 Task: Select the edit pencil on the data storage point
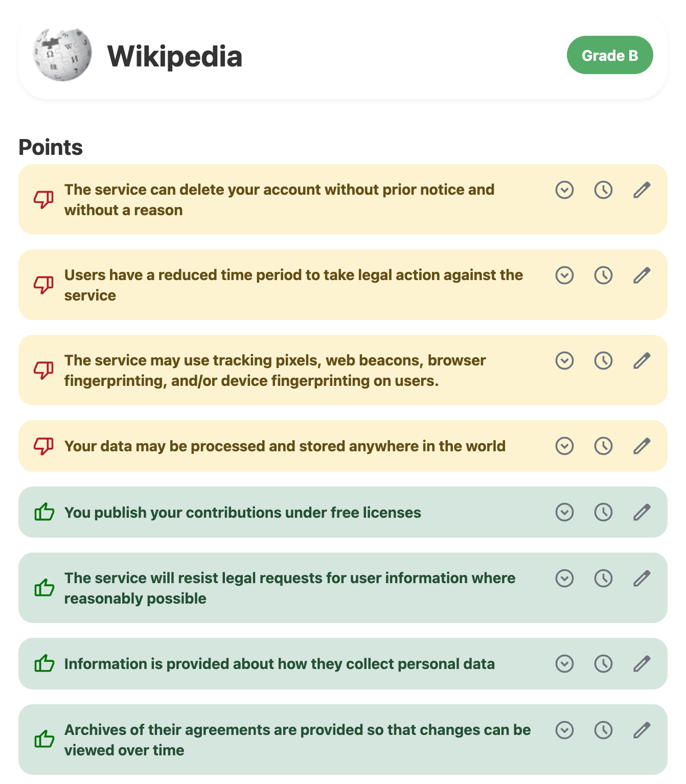pyautogui.click(x=642, y=446)
